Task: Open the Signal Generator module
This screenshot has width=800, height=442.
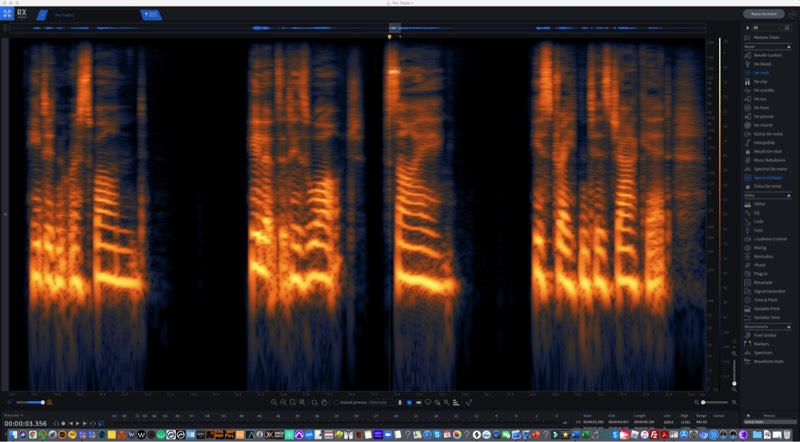Action: tap(767, 291)
